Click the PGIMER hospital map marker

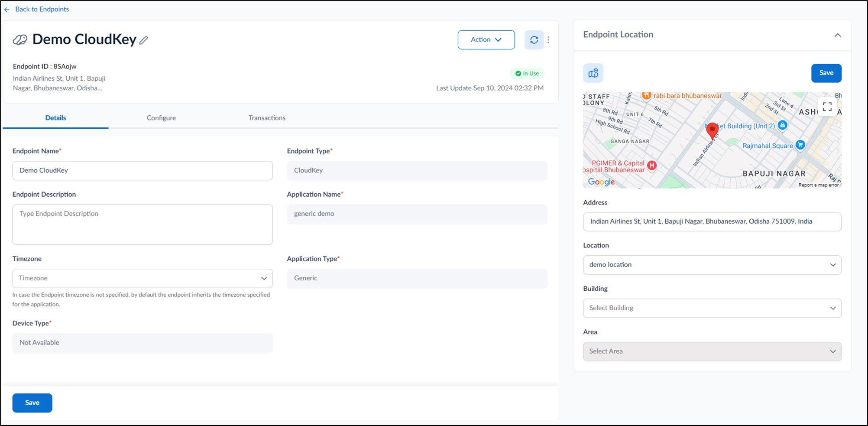point(652,165)
